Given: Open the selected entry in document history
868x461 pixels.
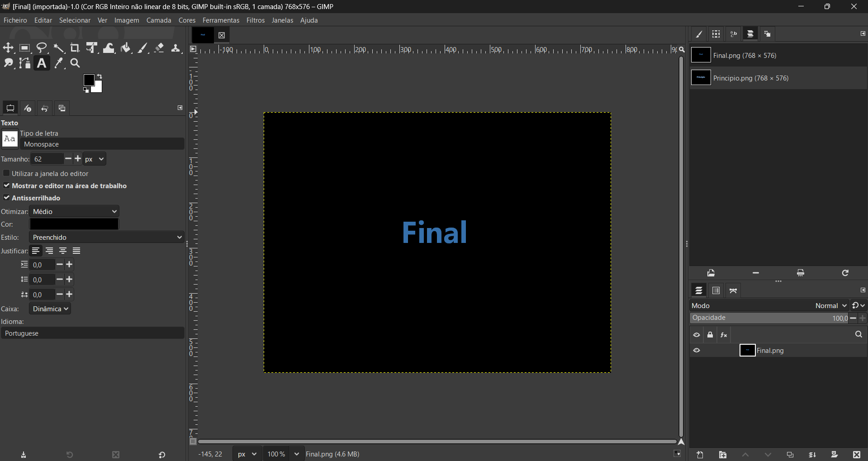Looking at the screenshot, I should (711, 273).
